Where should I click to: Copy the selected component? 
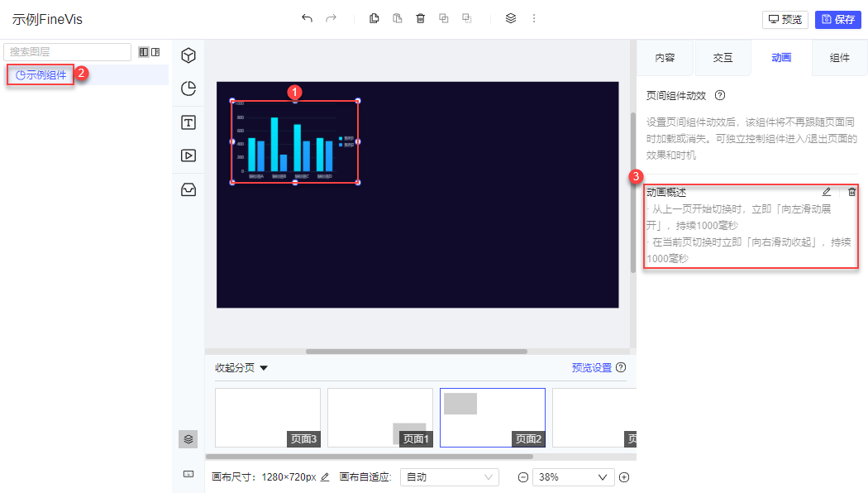click(x=374, y=18)
